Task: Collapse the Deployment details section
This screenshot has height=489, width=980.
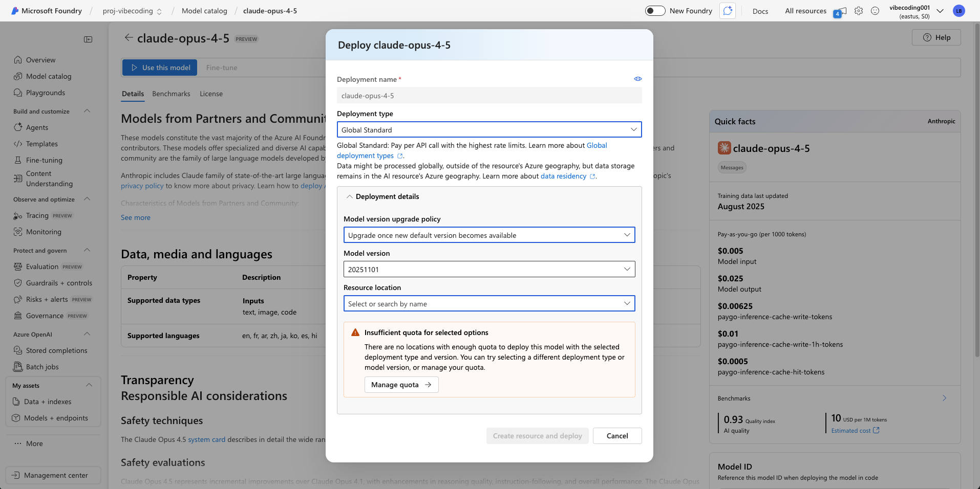Action: point(350,196)
